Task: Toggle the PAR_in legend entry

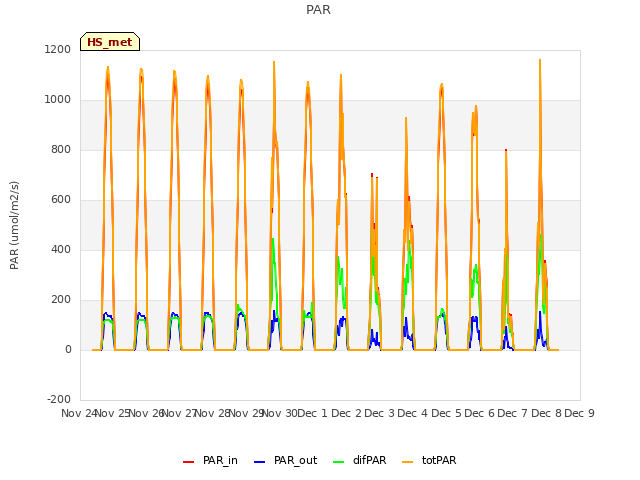Action: pos(210,460)
